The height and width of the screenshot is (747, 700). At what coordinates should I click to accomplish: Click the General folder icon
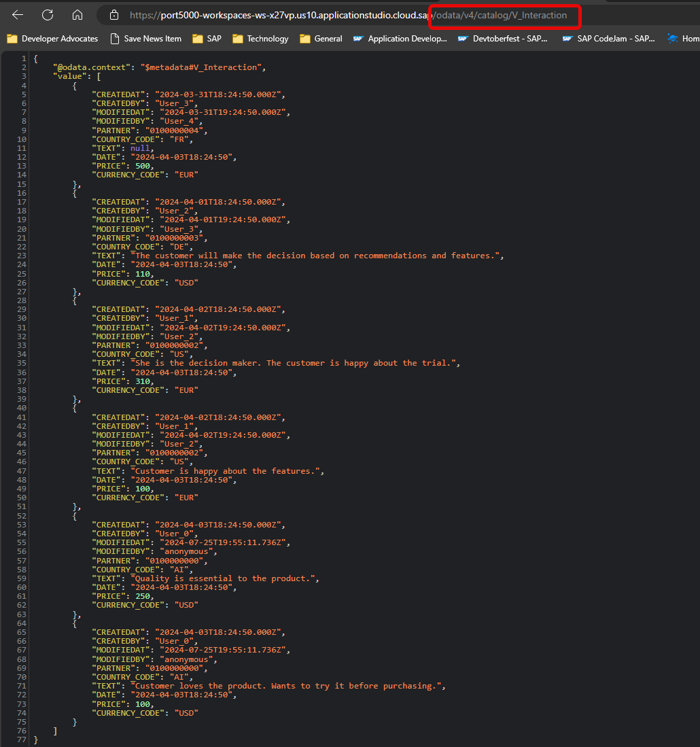304,39
